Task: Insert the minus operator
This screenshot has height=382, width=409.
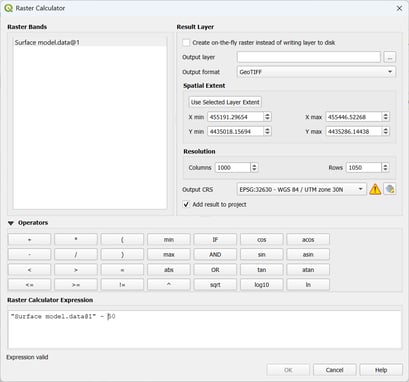Action: point(29,254)
